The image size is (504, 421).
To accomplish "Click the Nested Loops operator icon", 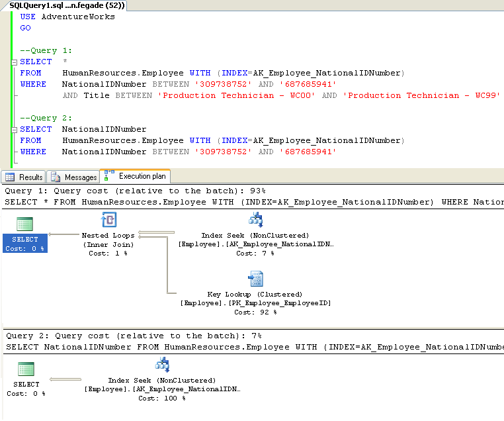I will click(108, 220).
